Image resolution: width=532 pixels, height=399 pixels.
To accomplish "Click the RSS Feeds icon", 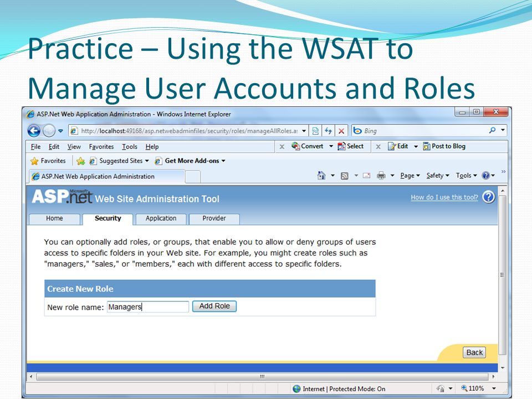I will 344,176.
